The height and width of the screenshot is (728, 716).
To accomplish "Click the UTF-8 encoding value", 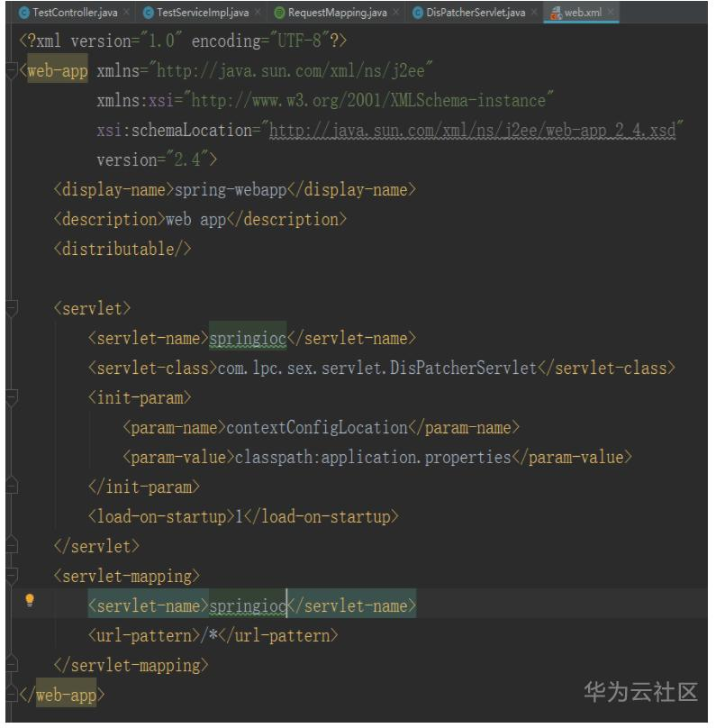I will click(x=299, y=41).
